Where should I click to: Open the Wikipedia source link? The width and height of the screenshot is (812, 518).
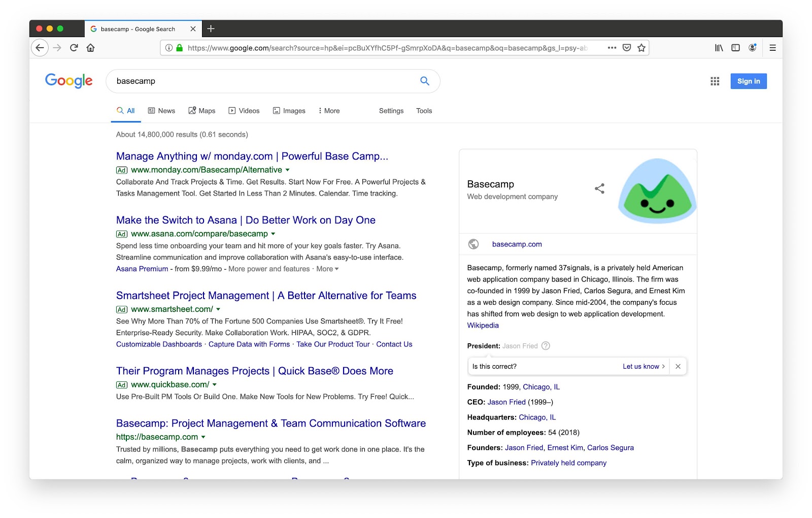483,326
